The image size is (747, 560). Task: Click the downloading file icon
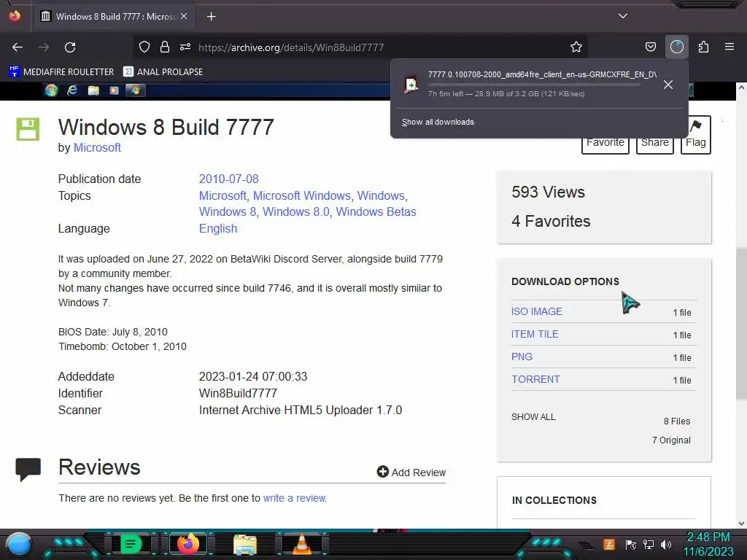pos(411,85)
